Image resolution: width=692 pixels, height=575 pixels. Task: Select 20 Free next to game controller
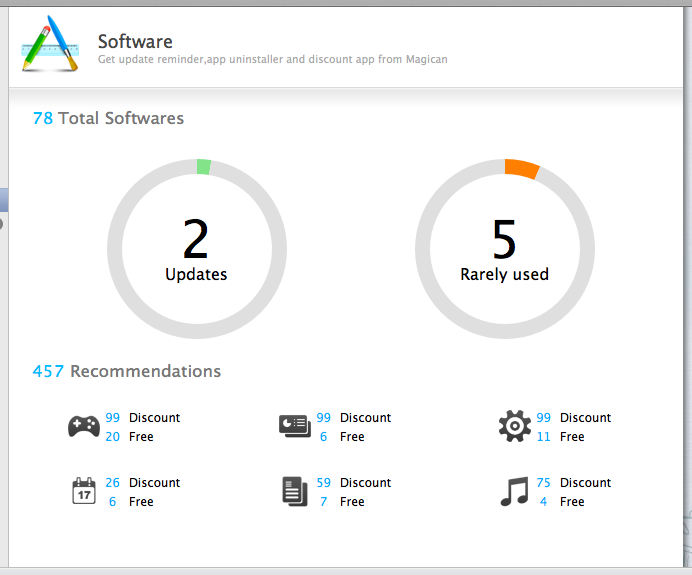(129, 436)
